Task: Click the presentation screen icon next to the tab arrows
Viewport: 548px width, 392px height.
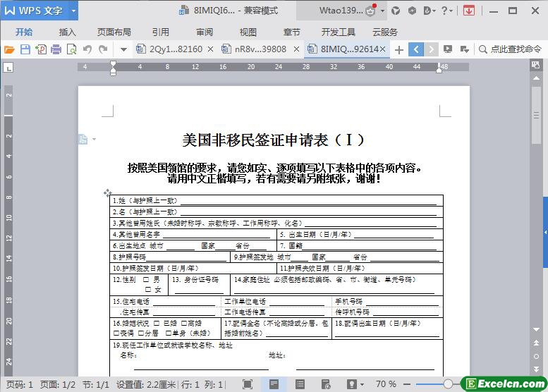Action: [x=448, y=49]
